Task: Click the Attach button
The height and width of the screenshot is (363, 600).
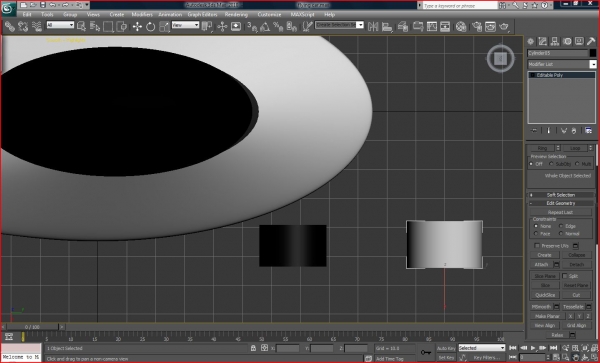Action: pos(541,264)
